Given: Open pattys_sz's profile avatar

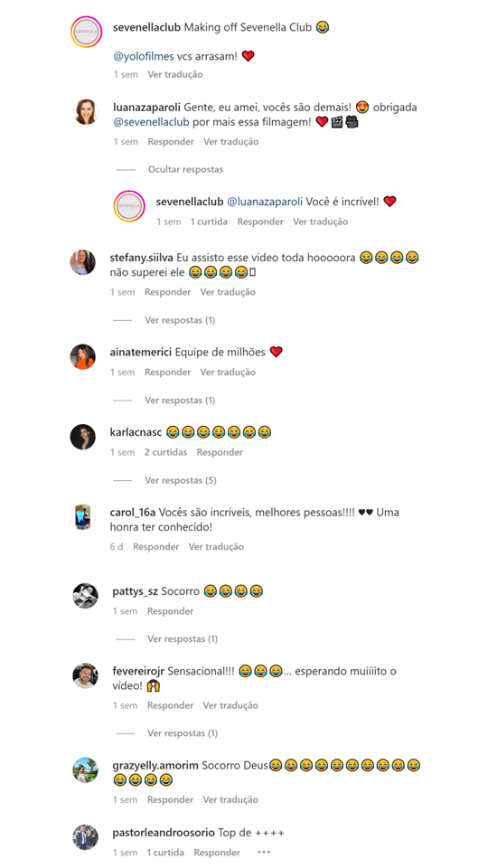Looking at the screenshot, I should (x=85, y=596).
